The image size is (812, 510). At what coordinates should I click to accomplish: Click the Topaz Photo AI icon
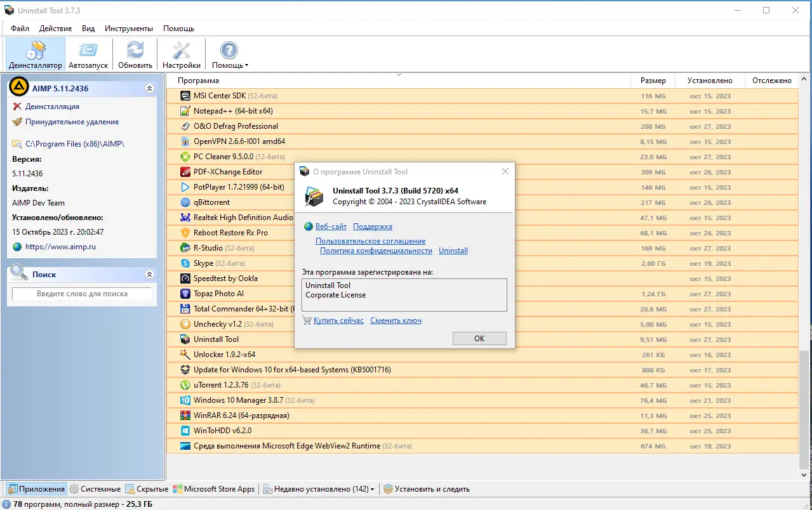pyautogui.click(x=185, y=294)
